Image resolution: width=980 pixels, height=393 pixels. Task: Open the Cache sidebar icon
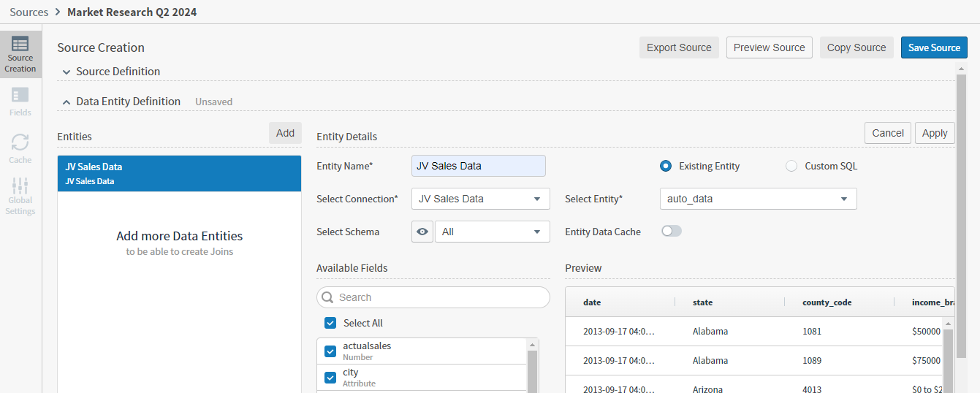click(x=20, y=148)
